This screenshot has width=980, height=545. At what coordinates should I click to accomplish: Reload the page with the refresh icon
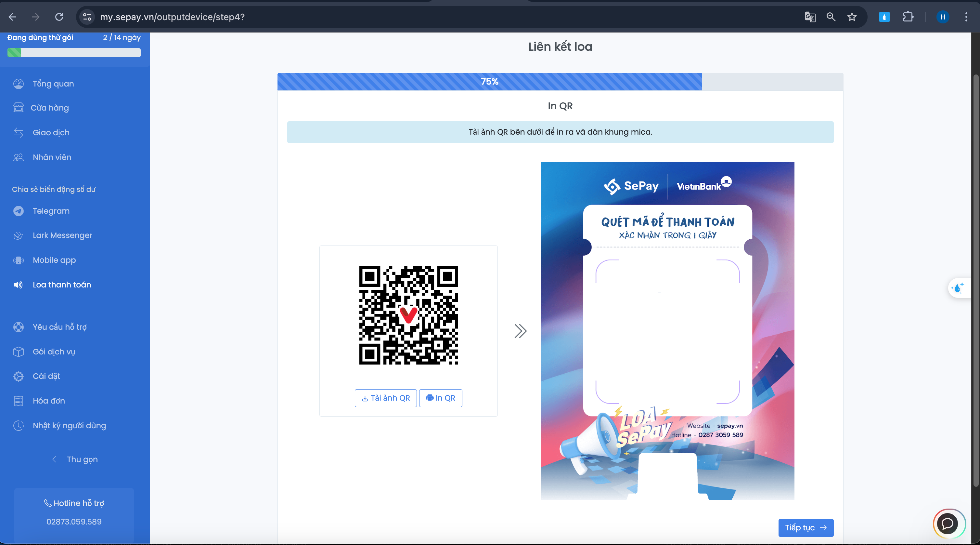tap(59, 17)
